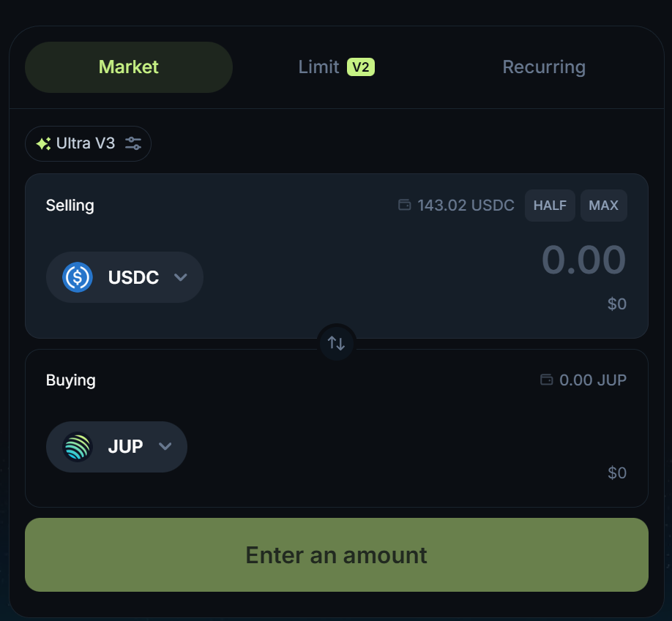Click the sparkle icon beside Ultra V3
The height and width of the screenshot is (621, 672).
pyautogui.click(x=43, y=143)
